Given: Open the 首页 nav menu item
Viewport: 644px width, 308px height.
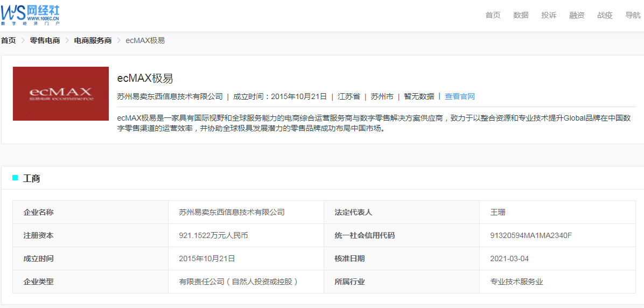Looking at the screenshot, I should [x=493, y=16].
